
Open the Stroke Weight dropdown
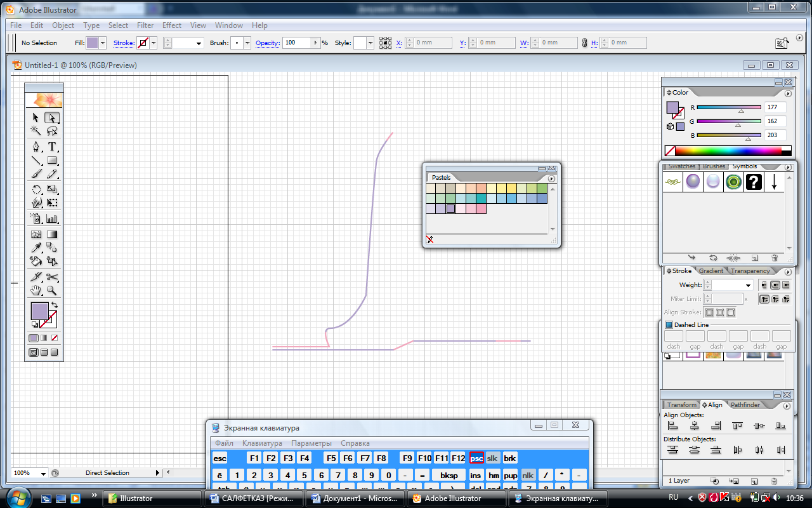point(749,286)
